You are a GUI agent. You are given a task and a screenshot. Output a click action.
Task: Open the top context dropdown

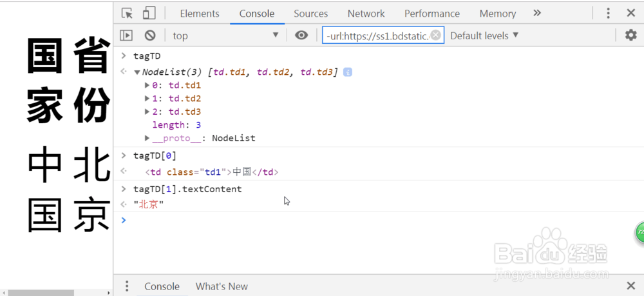pos(225,35)
